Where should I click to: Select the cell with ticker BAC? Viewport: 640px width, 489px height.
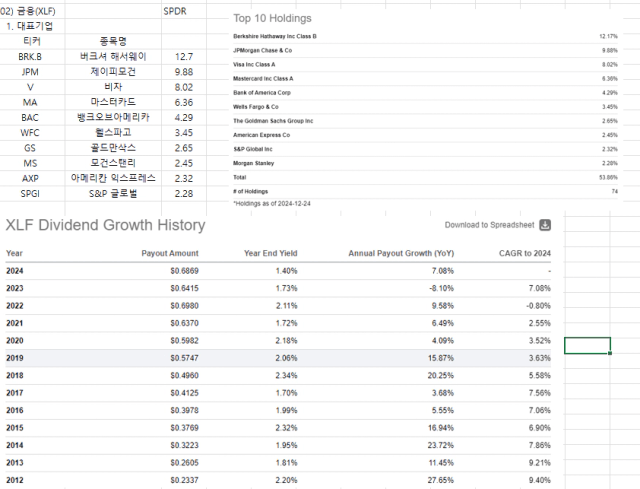tap(32, 118)
